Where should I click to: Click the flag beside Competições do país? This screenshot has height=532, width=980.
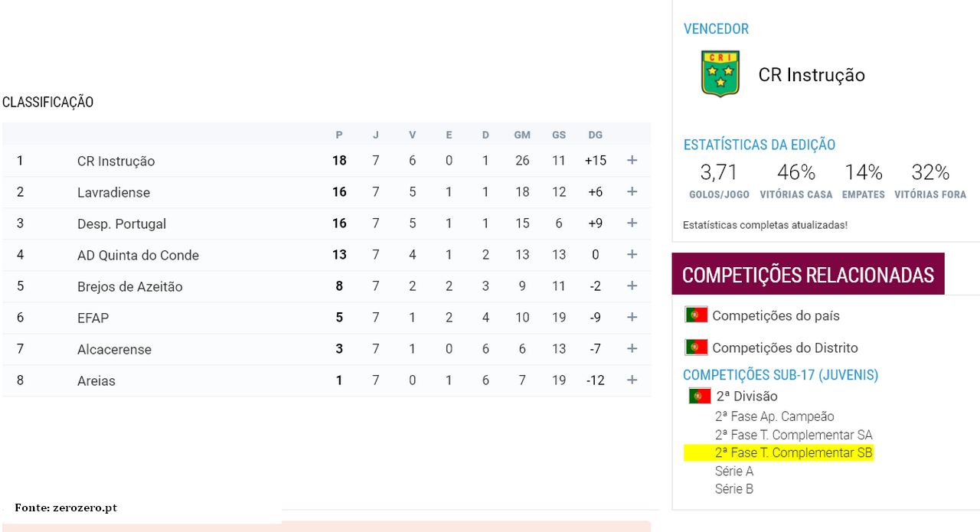(x=696, y=315)
